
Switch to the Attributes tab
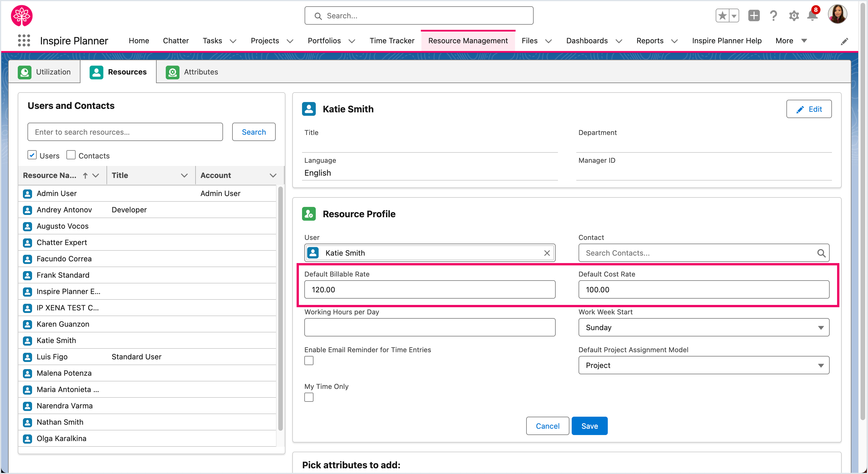pos(192,72)
